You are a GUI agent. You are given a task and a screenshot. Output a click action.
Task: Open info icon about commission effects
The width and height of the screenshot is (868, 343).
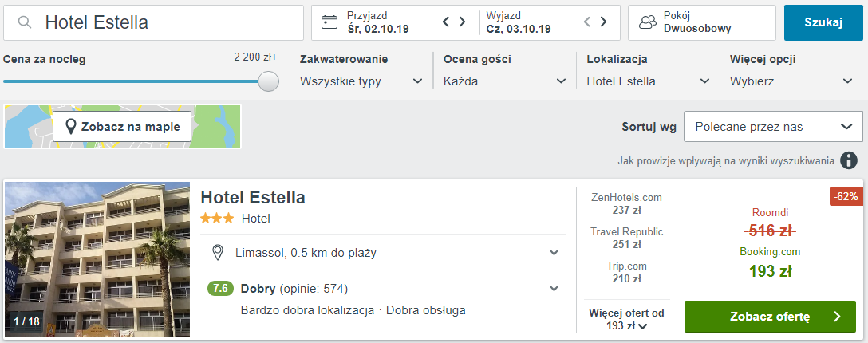click(x=849, y=161)
